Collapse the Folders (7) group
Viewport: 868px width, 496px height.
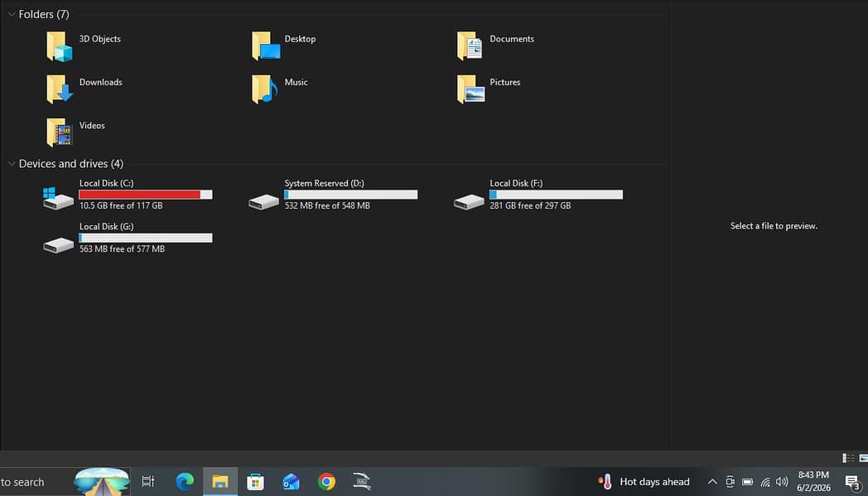tap(12, 14)
